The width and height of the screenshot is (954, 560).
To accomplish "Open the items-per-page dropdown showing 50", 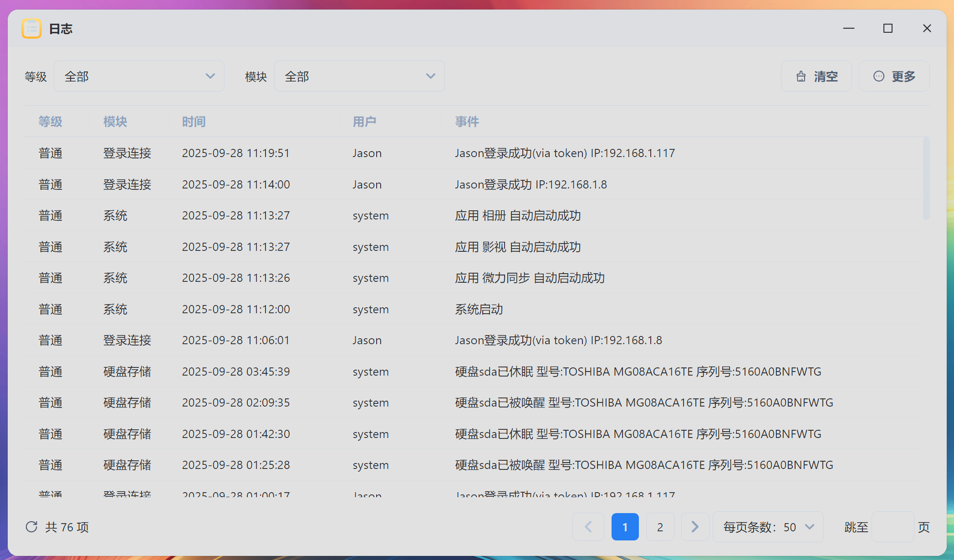I will click(768, 527).
